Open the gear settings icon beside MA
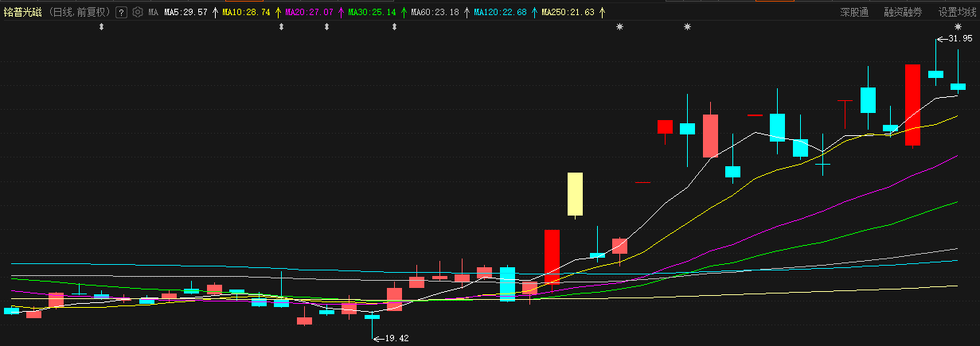This screenshot has height=346, width=980. (139, 13)
